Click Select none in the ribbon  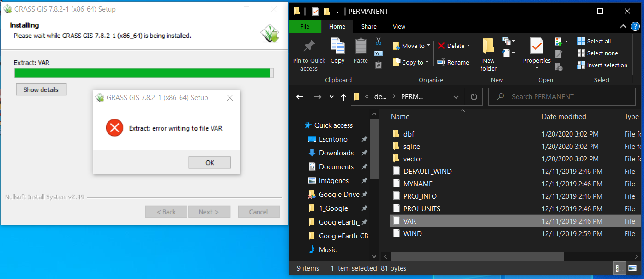click(597, 53)
